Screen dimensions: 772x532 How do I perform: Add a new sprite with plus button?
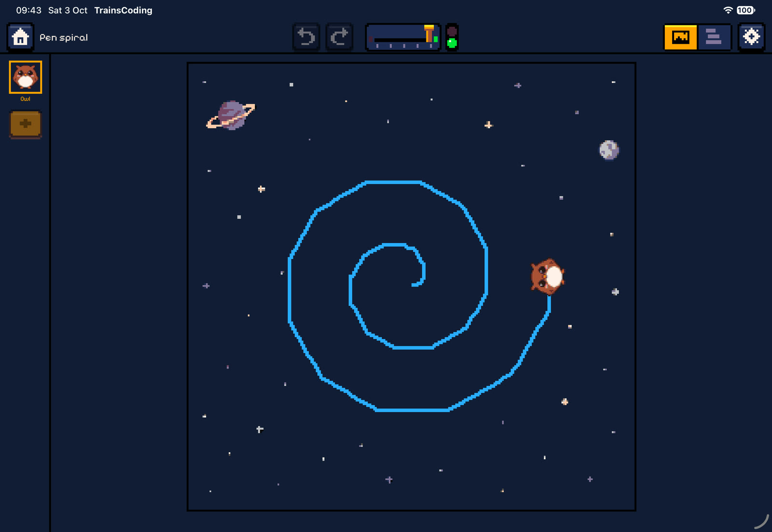coord(26,124)
